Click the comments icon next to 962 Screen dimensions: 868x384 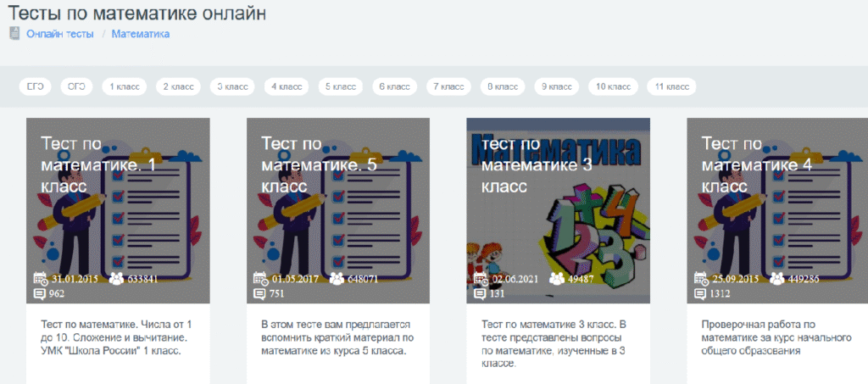coord(40,294)
